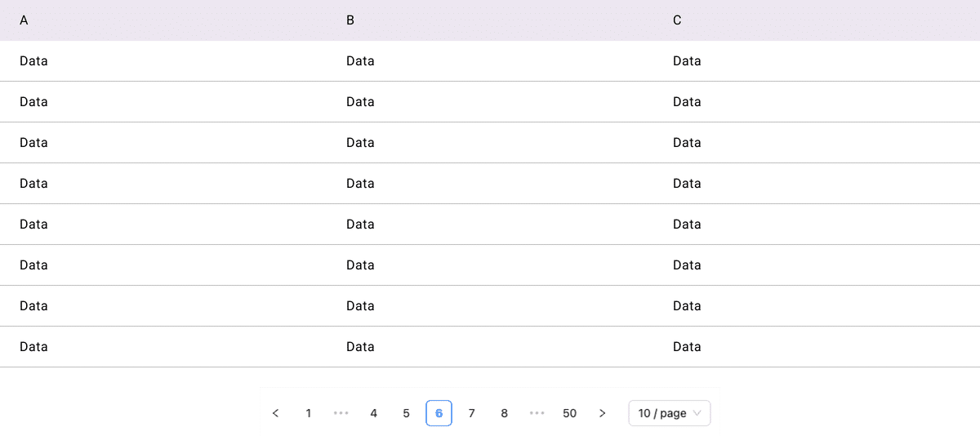The height and width of the screenshot is (436, 980).
Task: Select page 8 in pagination
Action: pyautogui.click(x=505, y=413)
